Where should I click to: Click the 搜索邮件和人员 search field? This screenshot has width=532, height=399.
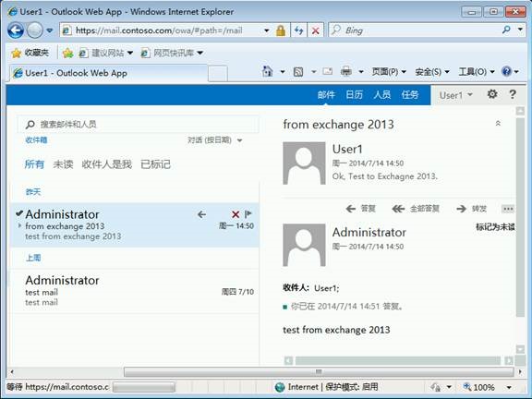[139, 124]
